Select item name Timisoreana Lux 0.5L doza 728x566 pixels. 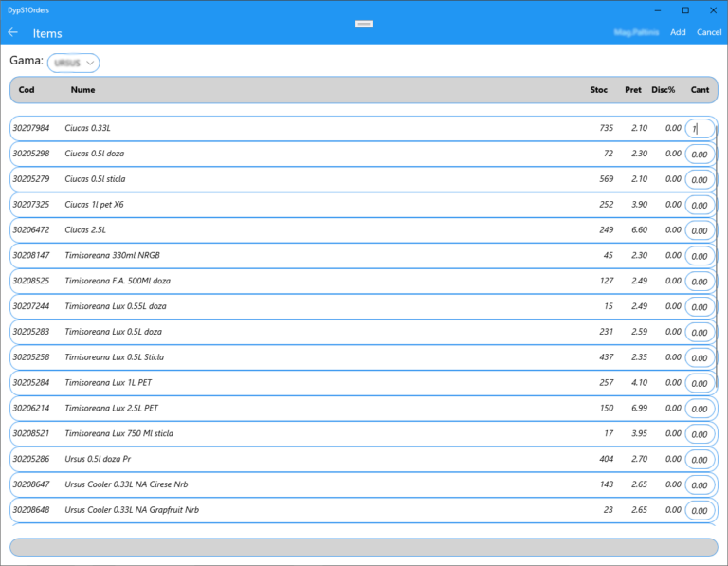pos(114,332)
